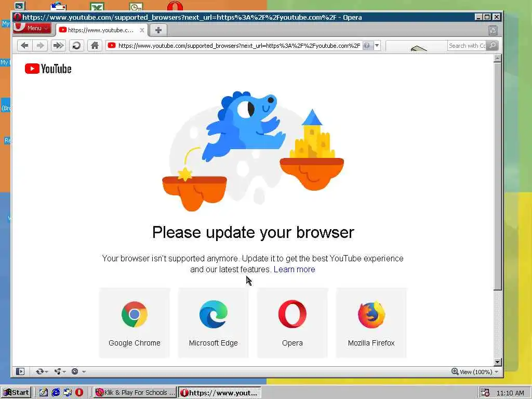Close the YouTube tab with its X
Screen dimensions: 532x399
point(142,30)
